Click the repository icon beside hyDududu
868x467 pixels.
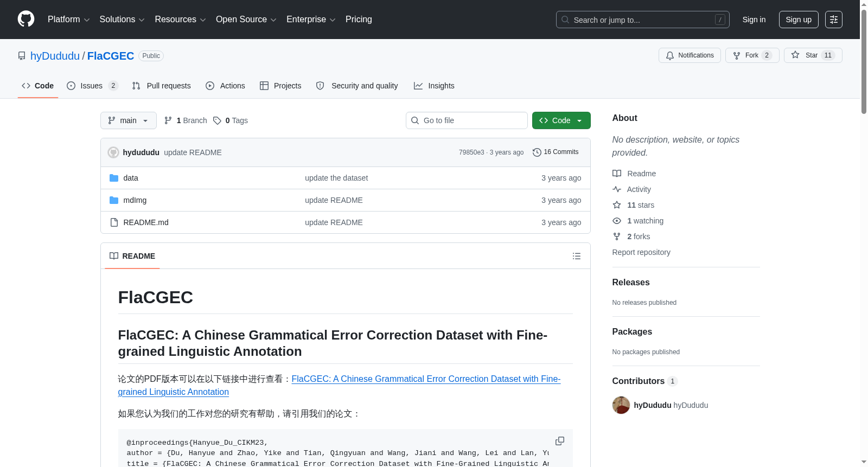point(22,56)
